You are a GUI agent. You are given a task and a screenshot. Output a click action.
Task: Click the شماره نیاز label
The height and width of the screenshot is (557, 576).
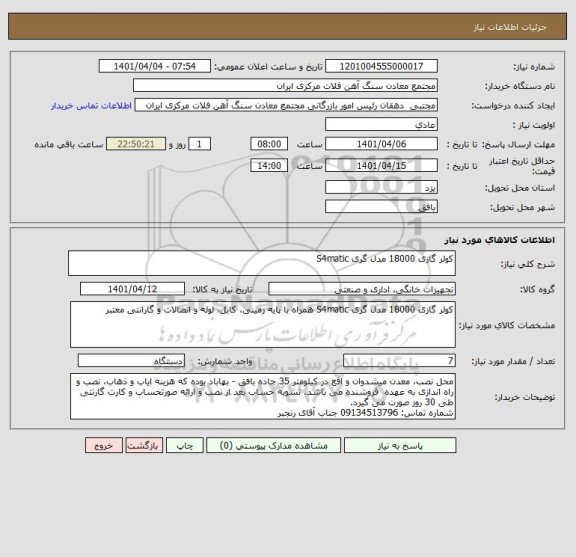(x=534, y=67)
